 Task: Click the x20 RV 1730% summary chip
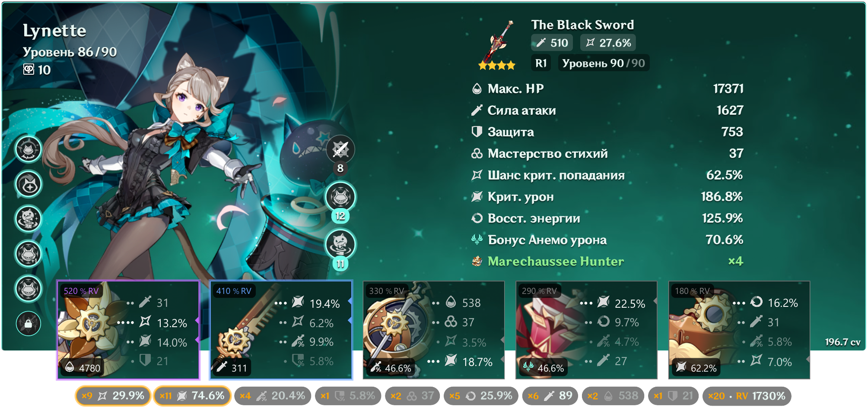pos(747,396)
